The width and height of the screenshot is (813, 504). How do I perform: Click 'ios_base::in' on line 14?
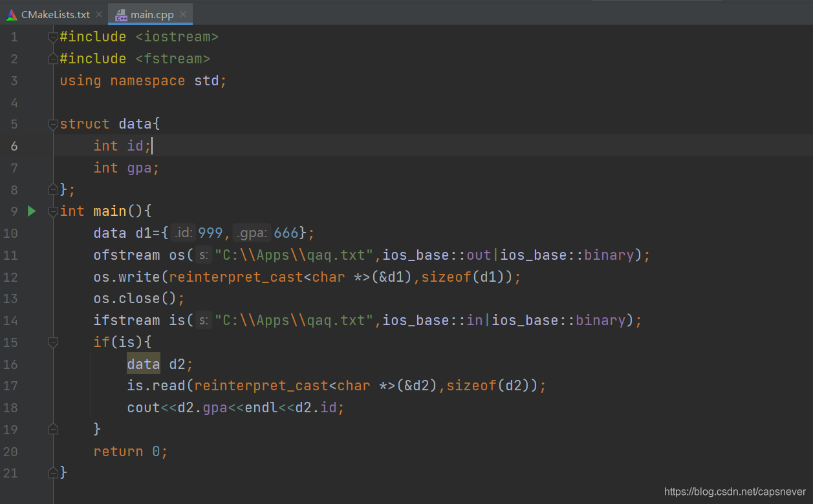(x=433, y=320)
